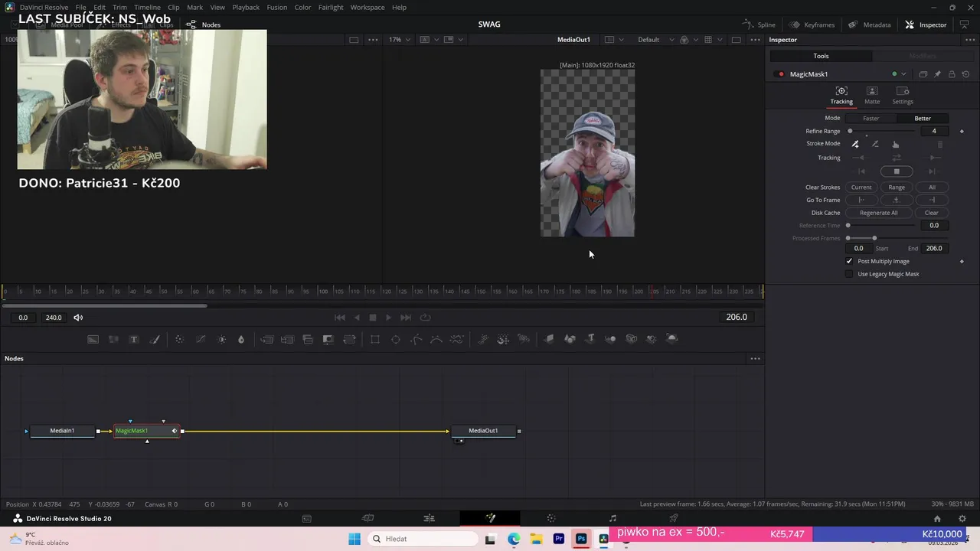Regenerate All disk cache
This screenshot has width=980, height=551.
[x=879, y=213]
